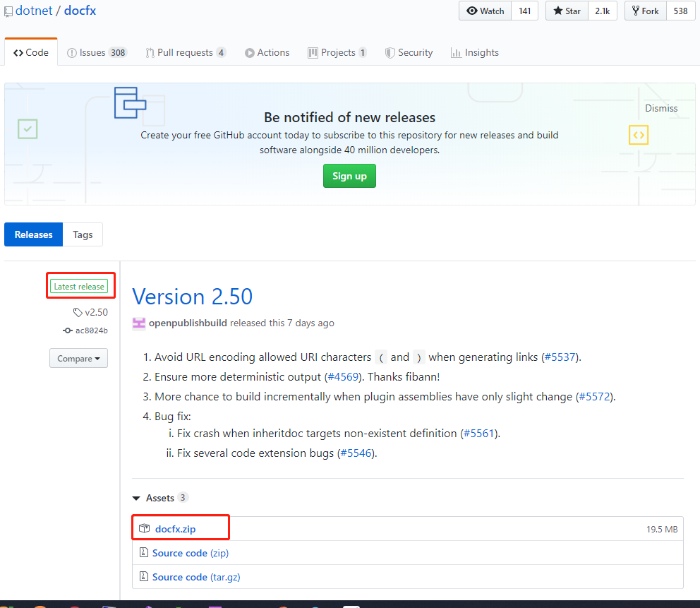
Task: Click the openpublishbuild avatar image
Action: [139, 323]
